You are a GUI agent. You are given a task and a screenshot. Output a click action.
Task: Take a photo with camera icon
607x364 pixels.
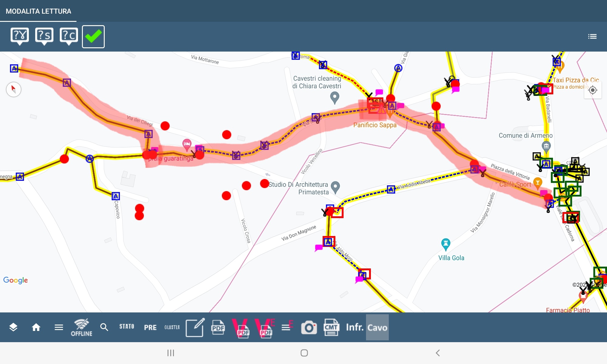click(x=309, y=327)
